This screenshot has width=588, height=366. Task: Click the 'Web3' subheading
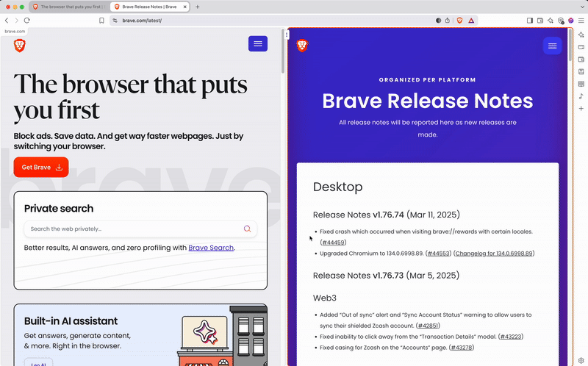(325, 298)
